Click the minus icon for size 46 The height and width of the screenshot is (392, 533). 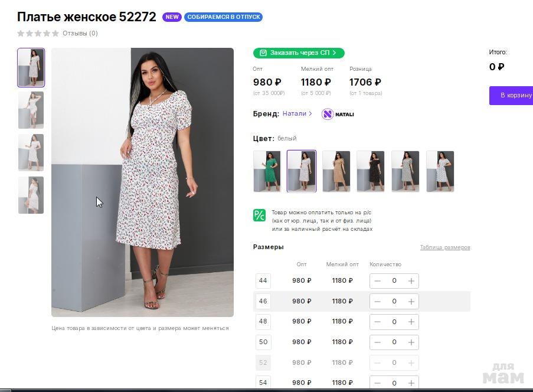[378, 301]
